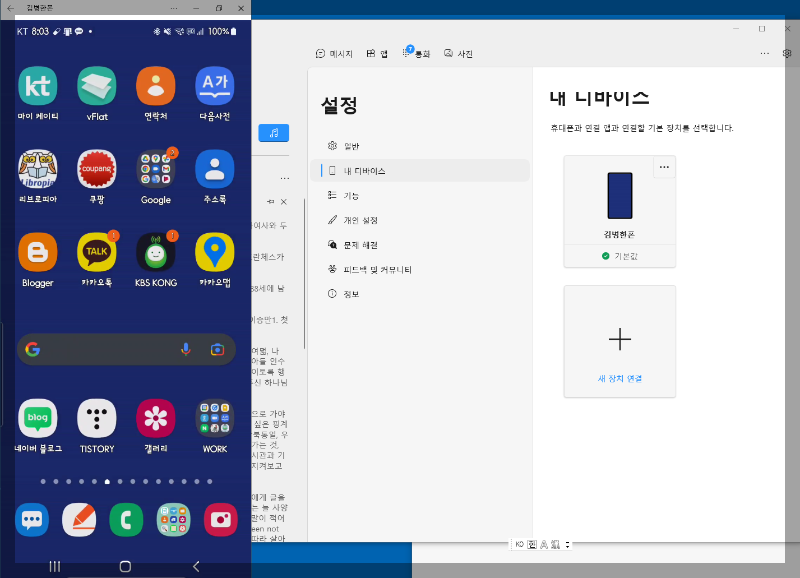Switch to the 사진 photos tab

458,54
